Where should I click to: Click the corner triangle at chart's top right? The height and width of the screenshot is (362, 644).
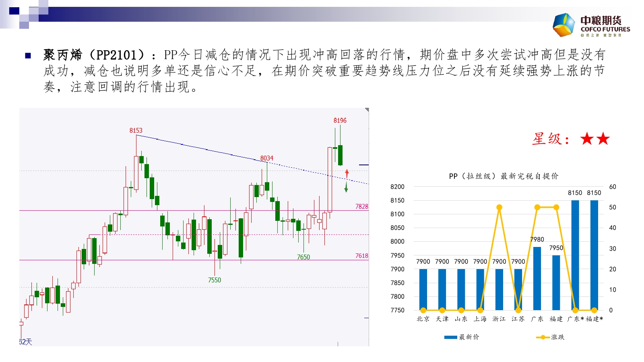pyautogui.click(x=367, y=110)
